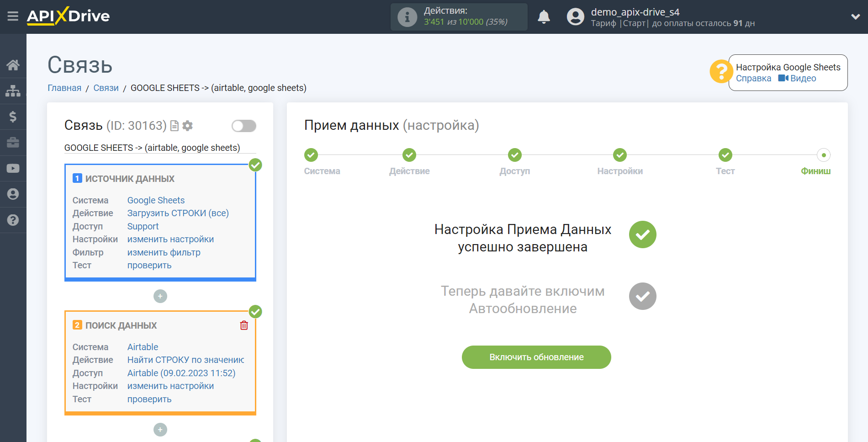Go to Тест step
This screenshot has height=442, width=868.
(725, 155)
